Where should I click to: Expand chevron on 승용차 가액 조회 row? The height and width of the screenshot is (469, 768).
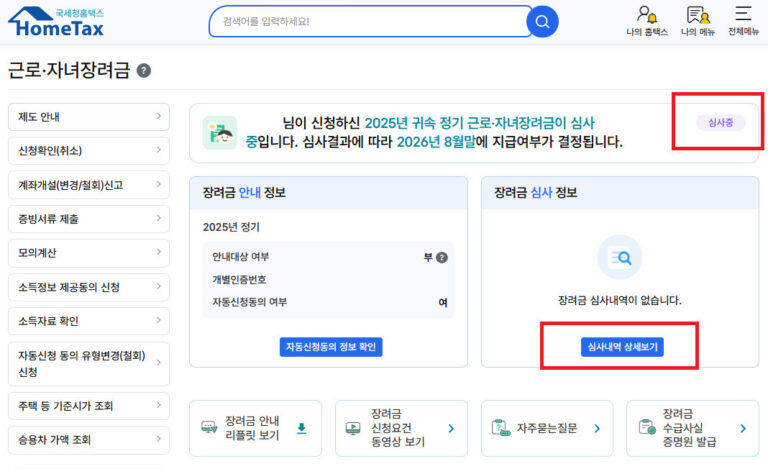point(159,439)
